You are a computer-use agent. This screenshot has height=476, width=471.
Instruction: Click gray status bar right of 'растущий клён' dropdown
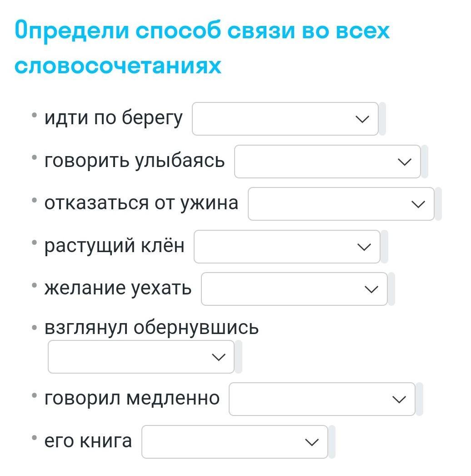[384, 247]
